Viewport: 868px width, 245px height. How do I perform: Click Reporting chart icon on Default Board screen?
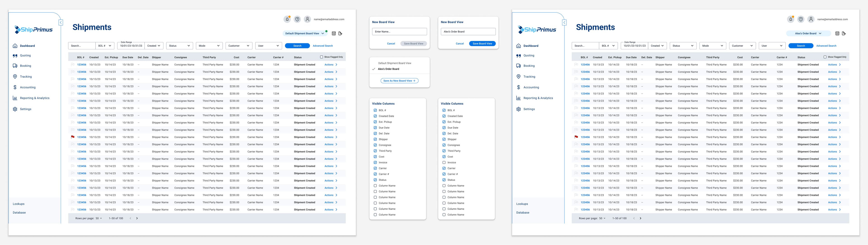15,98
